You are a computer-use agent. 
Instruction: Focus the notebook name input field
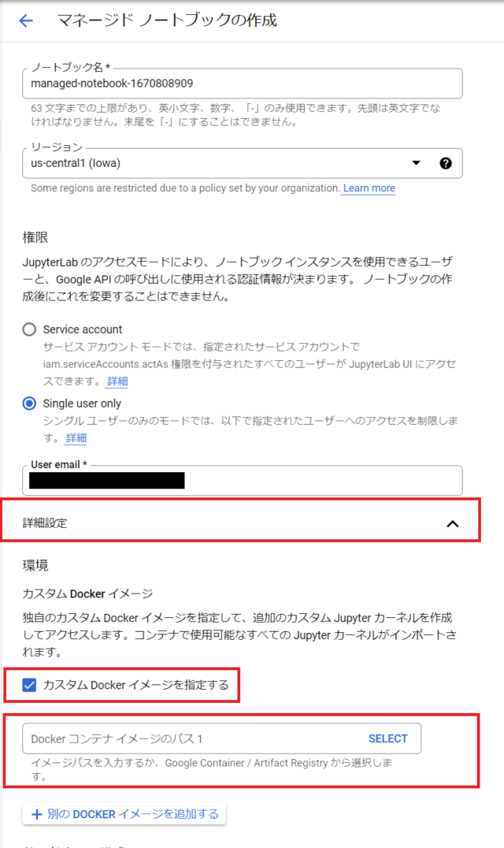point(242,84)
